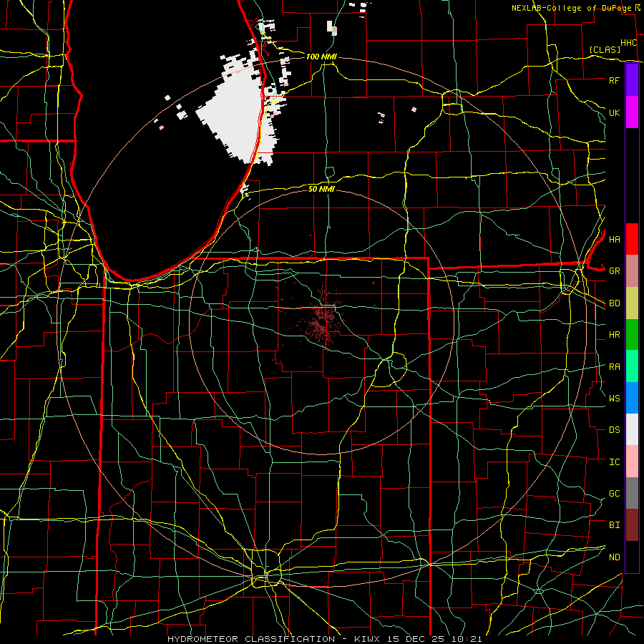This screenshot has width=644, height=644.
Task: Click the 'RF' legend label
Action: point(614,80)
